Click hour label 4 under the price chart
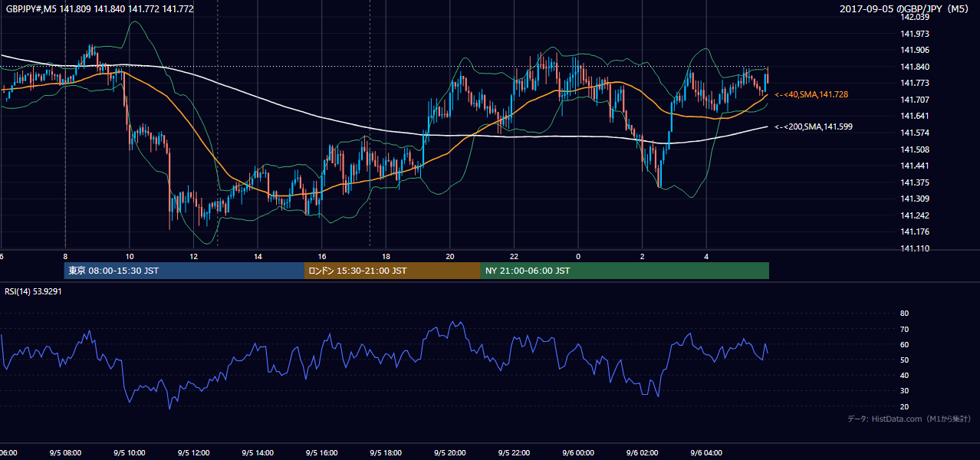The height and width of the screenshot is (460, 980). point(706,257)
